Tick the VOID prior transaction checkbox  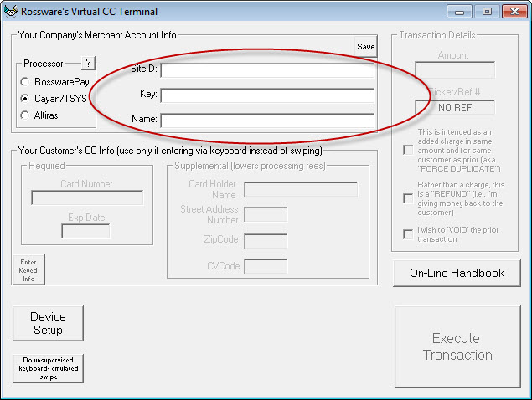click(x=408, y=234)
